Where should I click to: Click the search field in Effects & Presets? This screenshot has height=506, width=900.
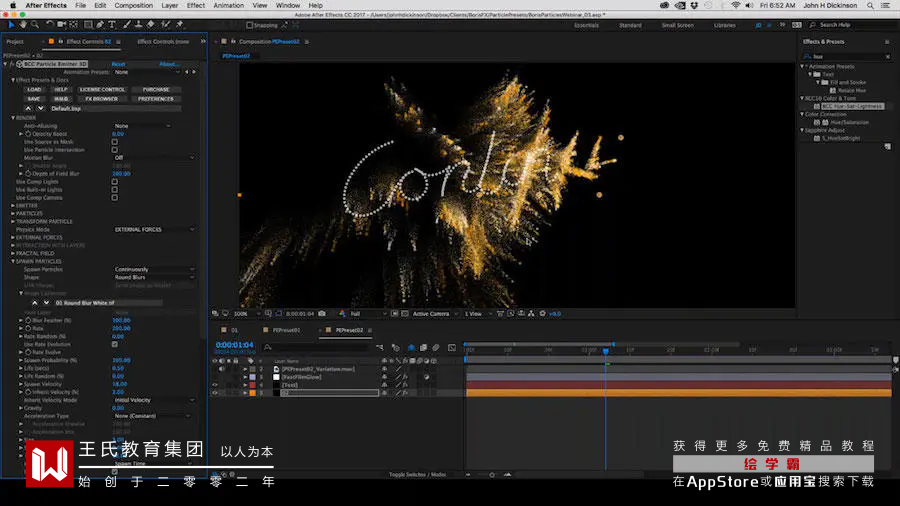(847, 56)
